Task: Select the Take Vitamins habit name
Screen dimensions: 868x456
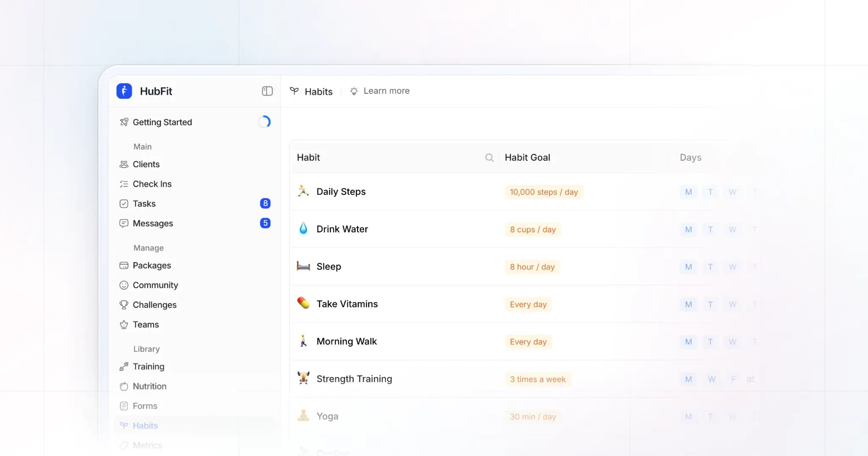Action: [x=347, y=304]
